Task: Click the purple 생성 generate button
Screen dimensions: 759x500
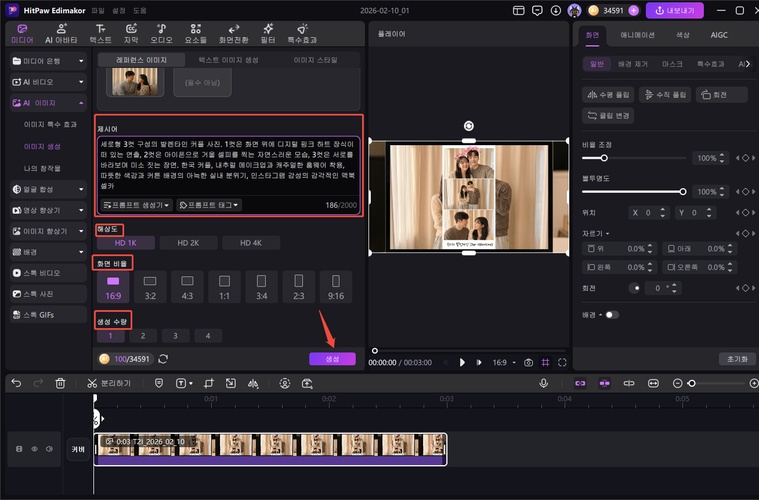Action: [x=333, y=359]
